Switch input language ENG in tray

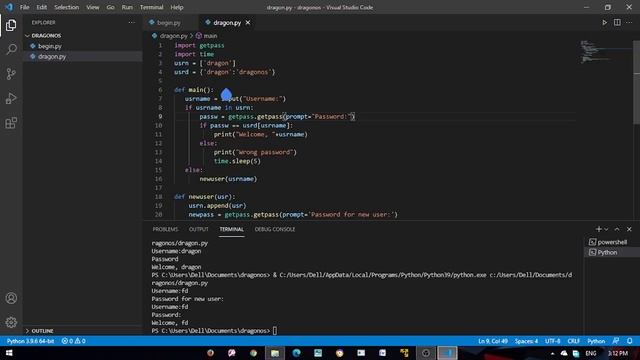591,353
